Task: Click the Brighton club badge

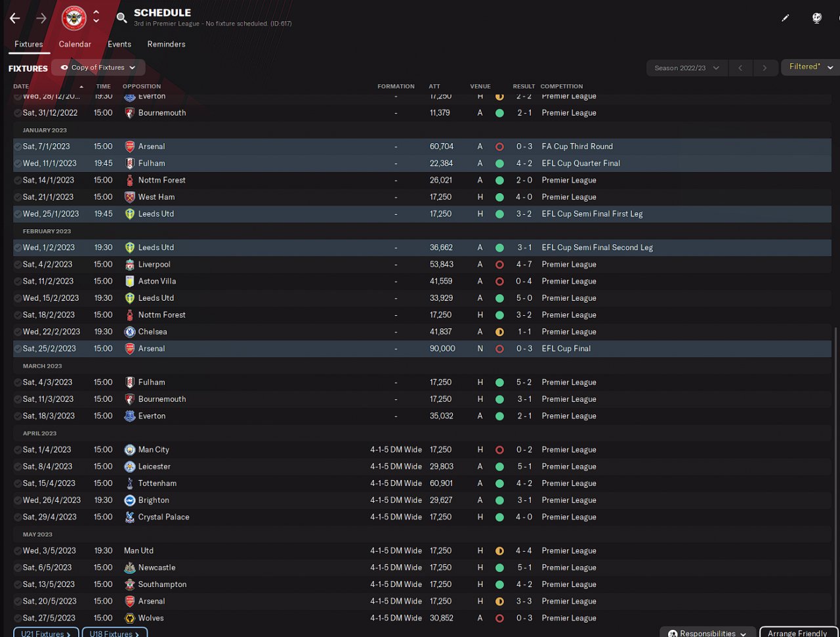Action: [x=130, y=500]
